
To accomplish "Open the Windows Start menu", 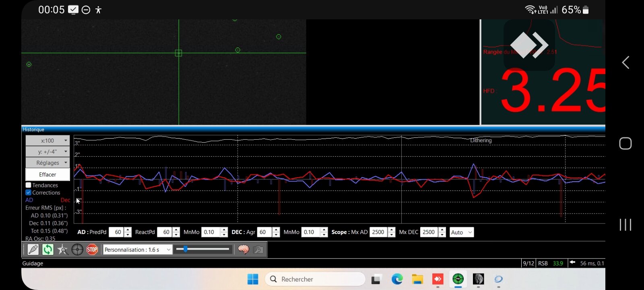I will pyautogui.click(x=253, y=279).
